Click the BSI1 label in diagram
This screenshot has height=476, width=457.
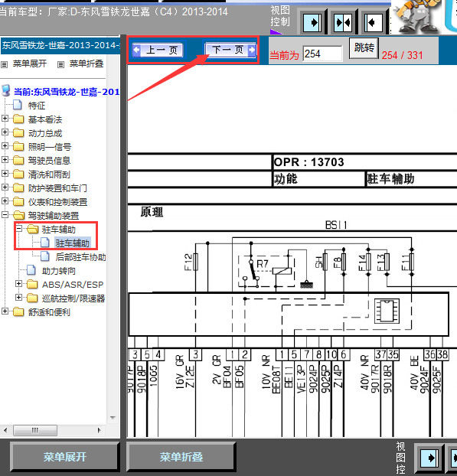(x=336, y=225)
